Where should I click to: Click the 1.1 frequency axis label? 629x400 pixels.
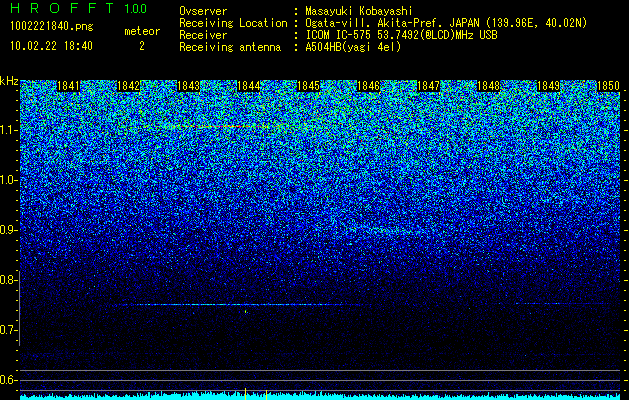[7, 130]
